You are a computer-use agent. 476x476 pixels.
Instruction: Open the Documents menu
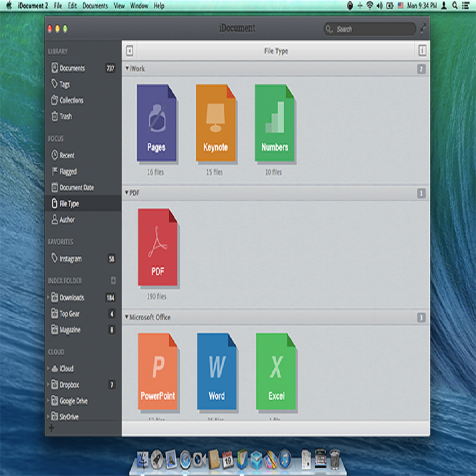click(x=95, y=6)
